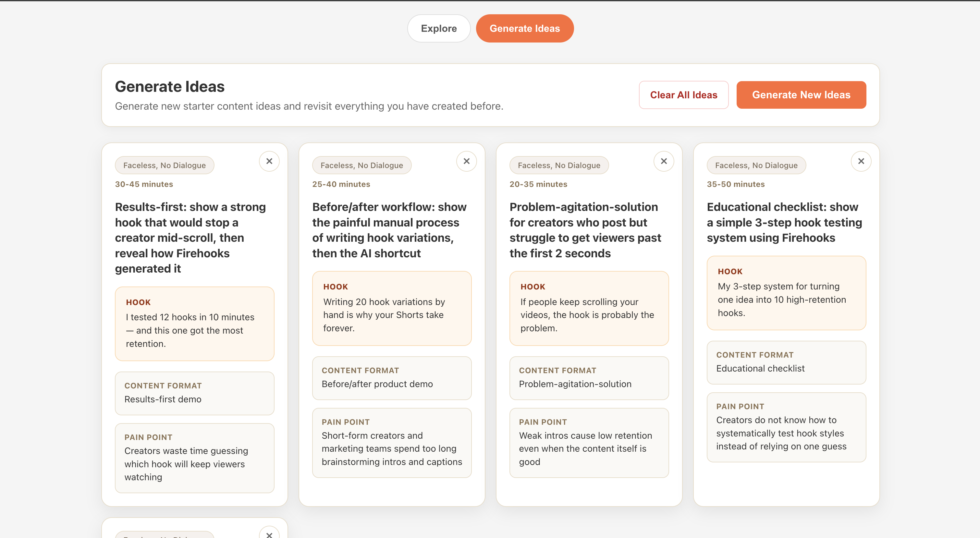Click the 'Faceless, No Dialogue' tag on 20-35 minutes card
The image size is (980, 538).
pyautogui.click(x=559, y=165)
